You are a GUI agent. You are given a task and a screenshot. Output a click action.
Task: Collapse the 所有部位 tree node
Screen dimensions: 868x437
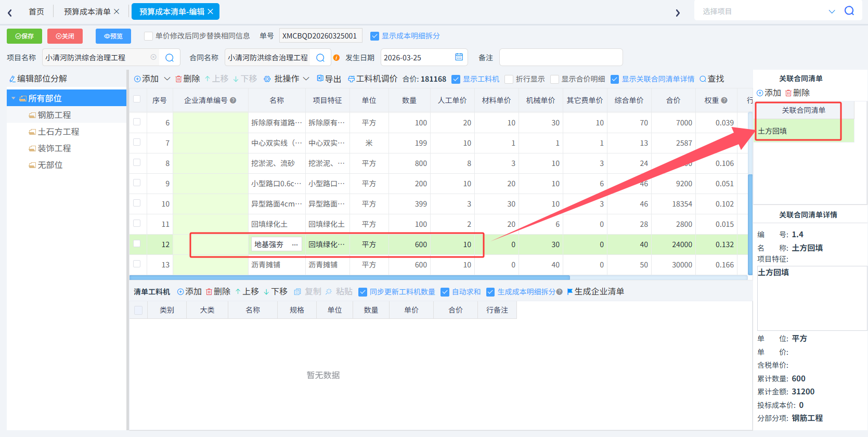click(14, 98)
